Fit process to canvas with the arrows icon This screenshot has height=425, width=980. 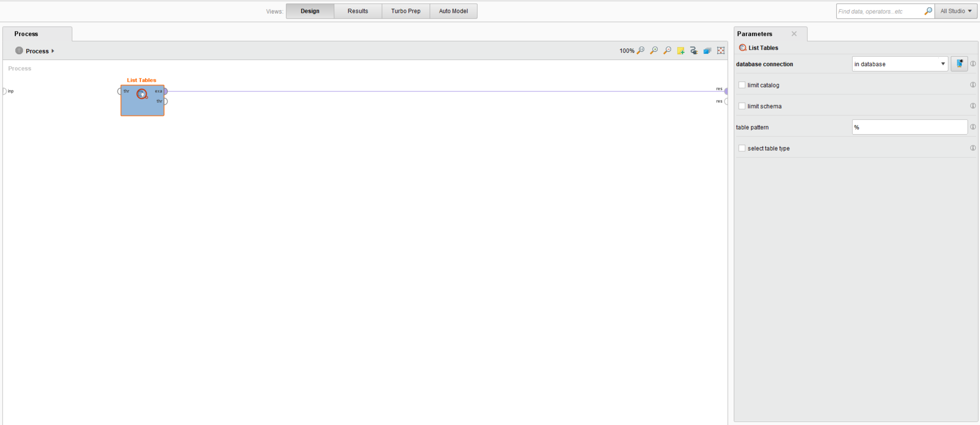click(720, 50)
